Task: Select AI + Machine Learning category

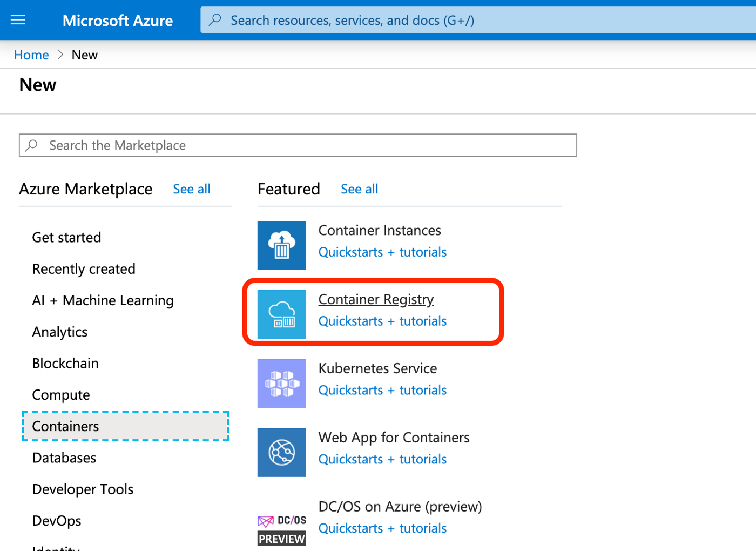Action: click(x=103, y=300)
